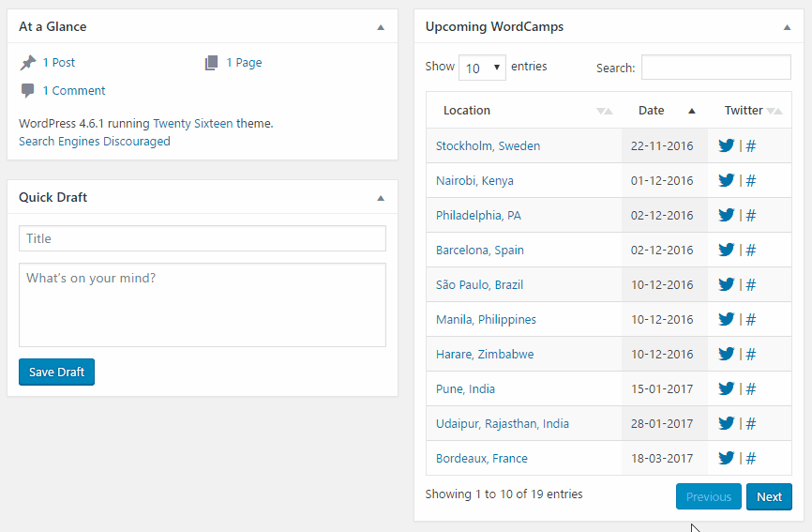Open Stockholm, Sweden WordCamp link
Screen dimensions: 812x532
pos(488,146)
